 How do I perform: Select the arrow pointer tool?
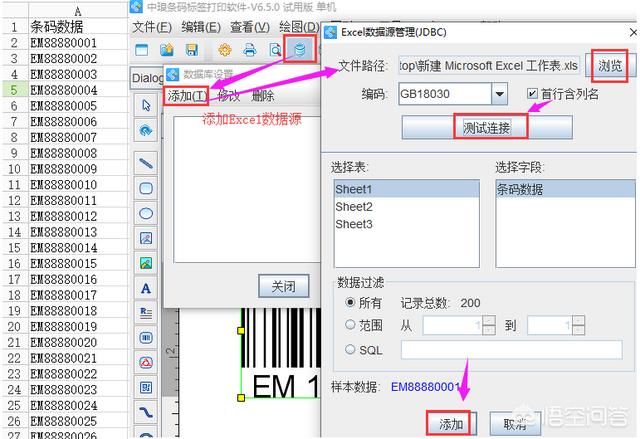pos(146,105)
